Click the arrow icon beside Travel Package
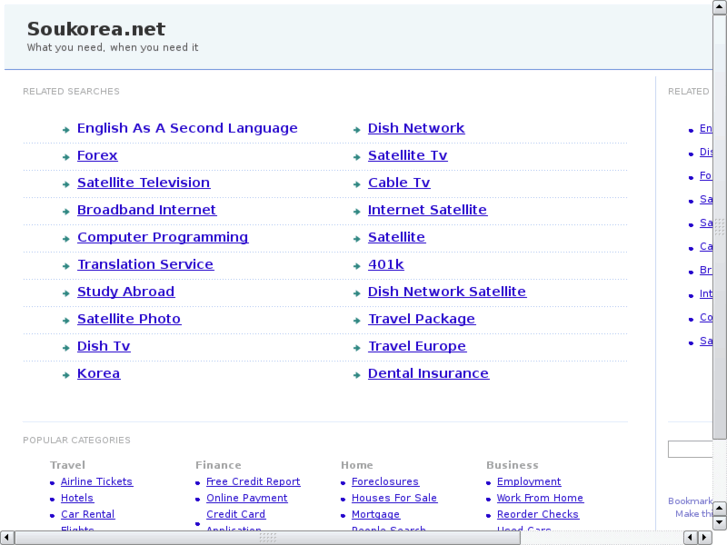 [357, 321]
